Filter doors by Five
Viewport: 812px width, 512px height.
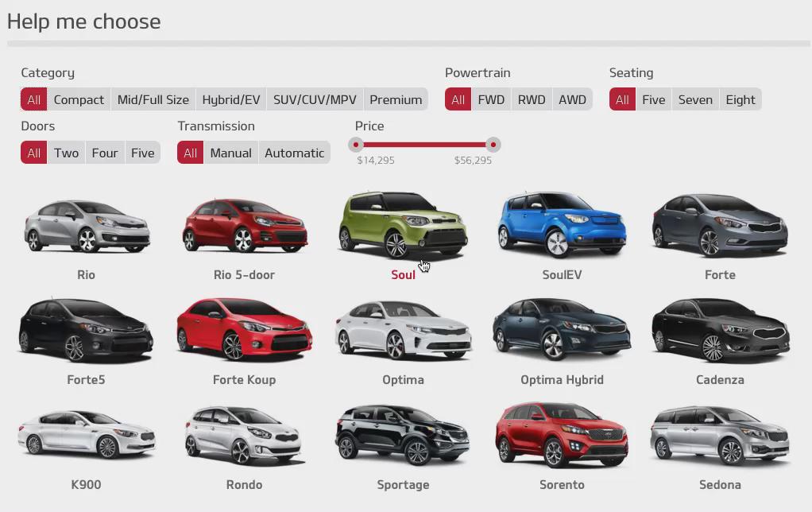click(142, 153)
